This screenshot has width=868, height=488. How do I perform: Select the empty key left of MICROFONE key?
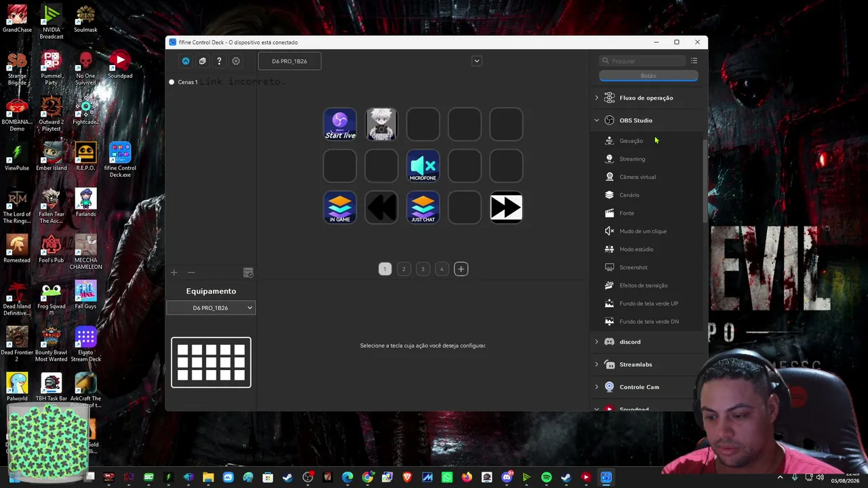coord(382,166)
